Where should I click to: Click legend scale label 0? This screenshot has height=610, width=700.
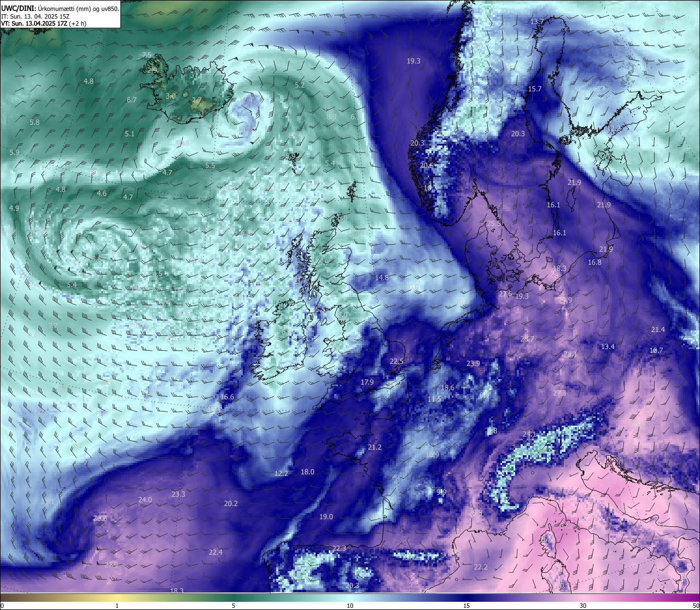pyautogui.click(x=2, y=606)
